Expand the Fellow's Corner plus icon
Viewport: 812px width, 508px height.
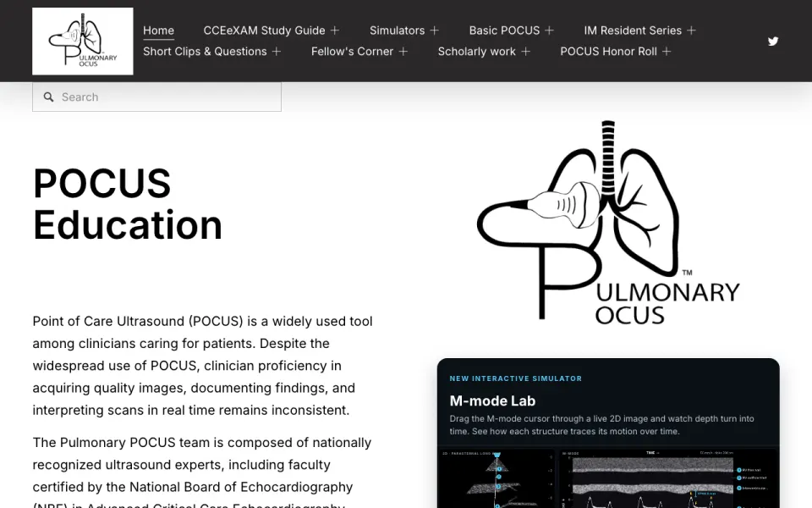point(403,52)
